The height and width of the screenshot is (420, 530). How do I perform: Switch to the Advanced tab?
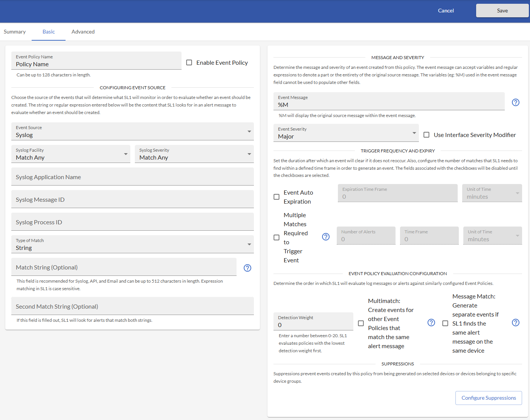point(83,32)
